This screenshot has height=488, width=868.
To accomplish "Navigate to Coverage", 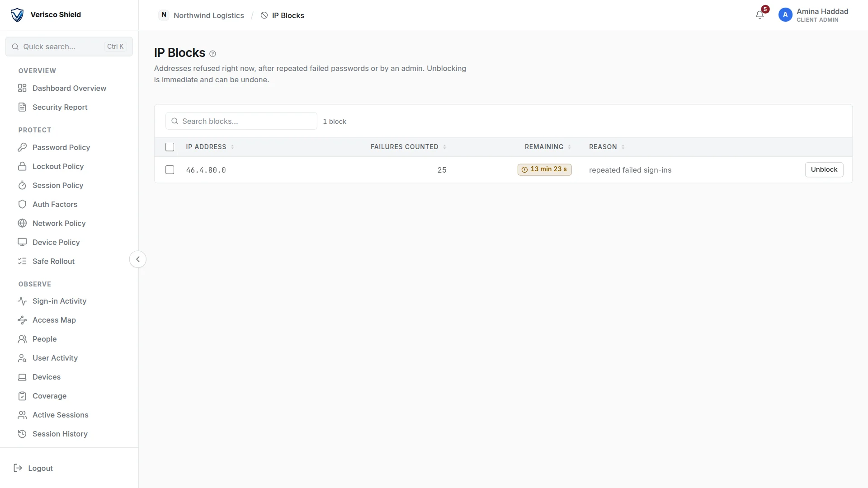I will (49, 396).
